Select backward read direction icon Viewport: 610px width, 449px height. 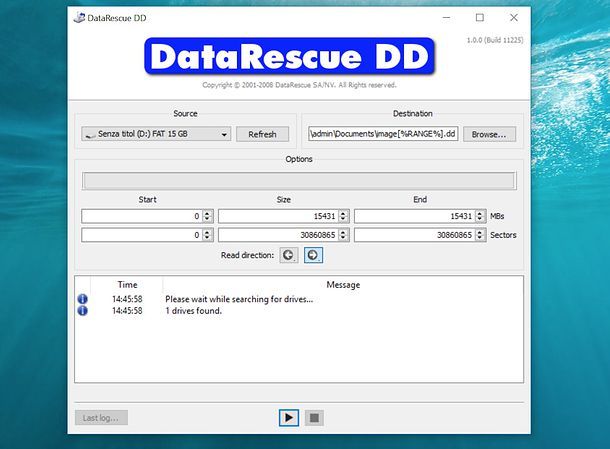[289, 255]
